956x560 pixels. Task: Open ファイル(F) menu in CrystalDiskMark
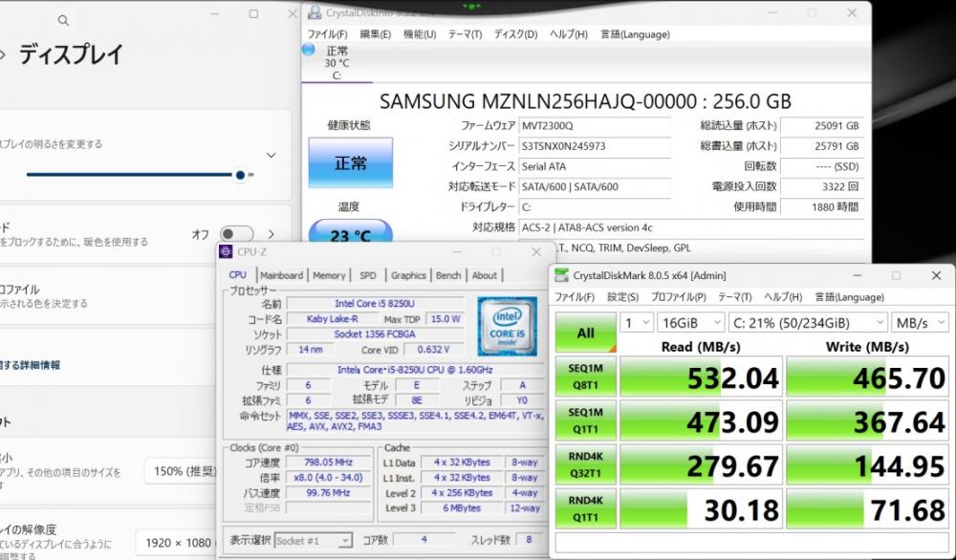pos(575,297)
